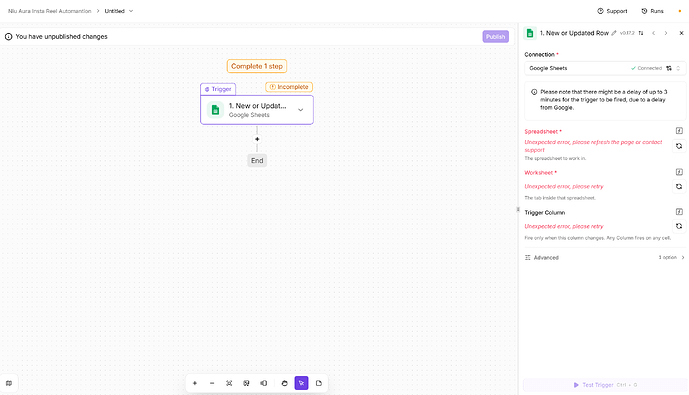
Task: Toggle dynamic value for Spreadsheet field
Action: (679, 130)
